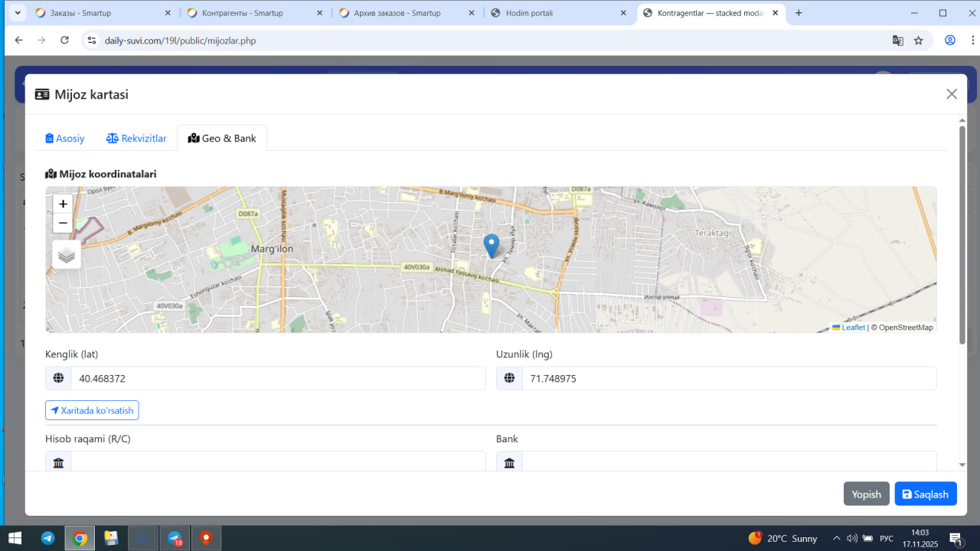
Task: Click the blue location marker pin
Action: pyautogui.click(x=492, y=246)
